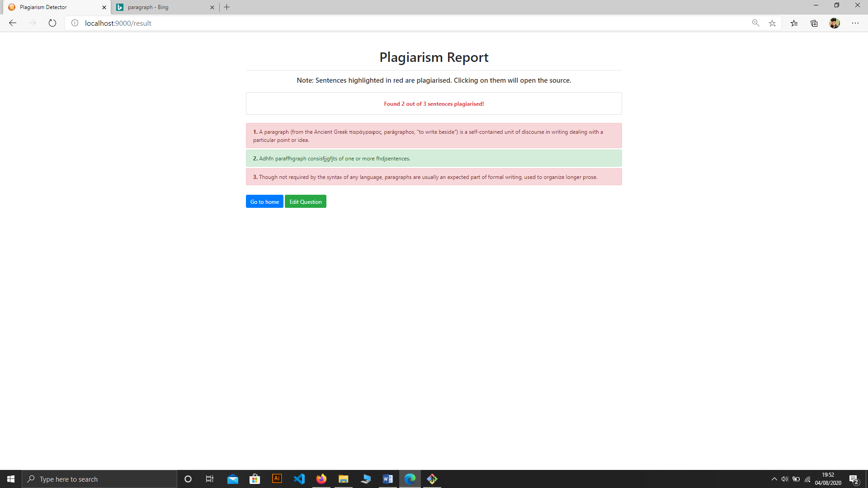Click the browser back arrow
This screenshot has width=868, height=488.
[x=13, y=23]
